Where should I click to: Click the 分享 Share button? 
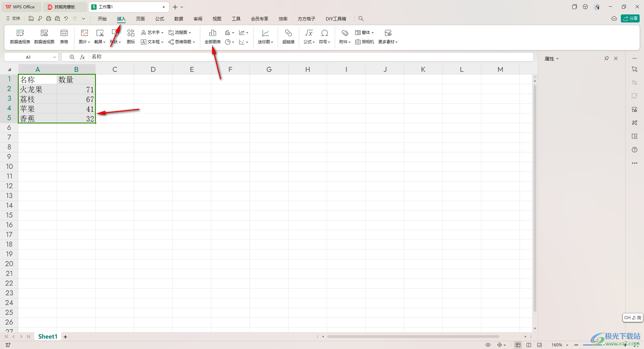coord(630,18)
